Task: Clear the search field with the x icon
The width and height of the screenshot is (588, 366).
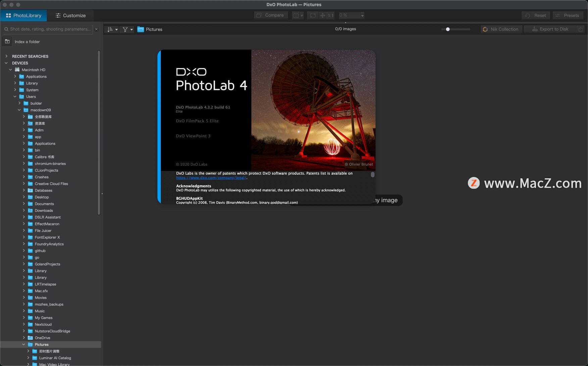Action: pyautogui.click(x=96, y=29)
